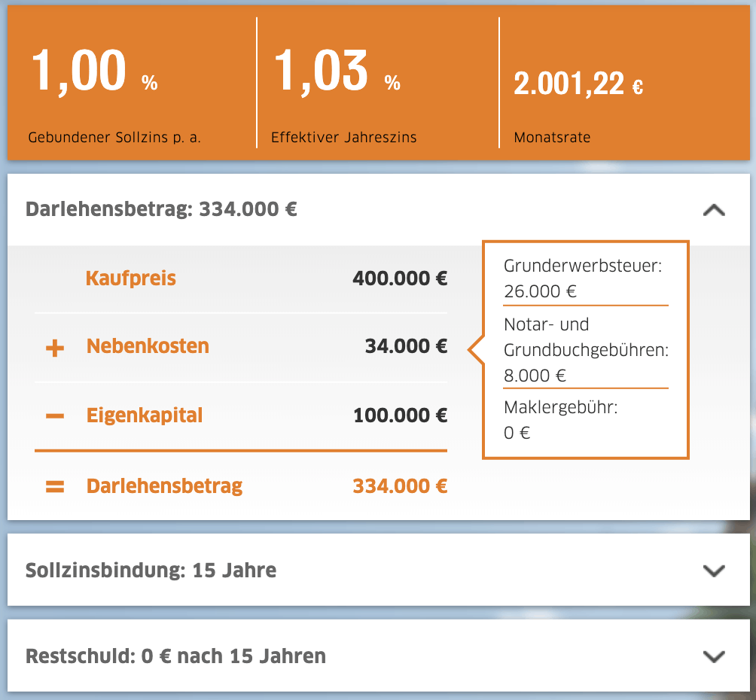Edit the Eigenkapital amount 100.000 €
The width and height of the screenshot is (756, 700).
coord(400,415)
